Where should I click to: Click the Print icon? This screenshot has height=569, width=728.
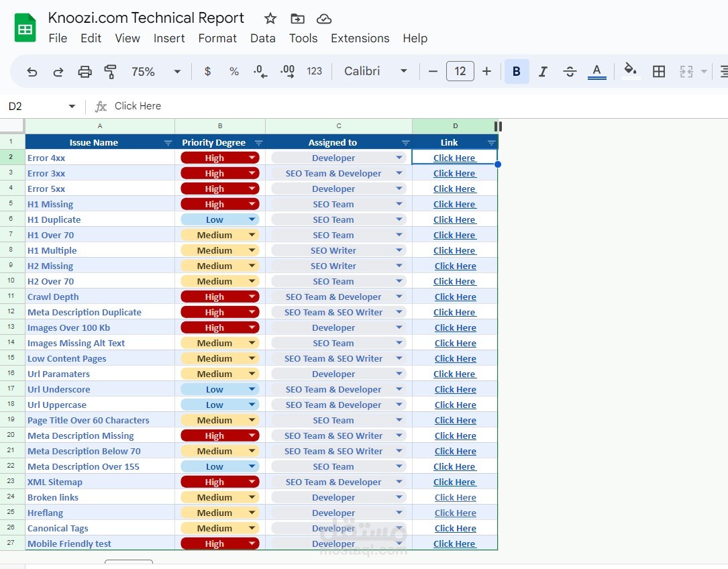(85, 72)
